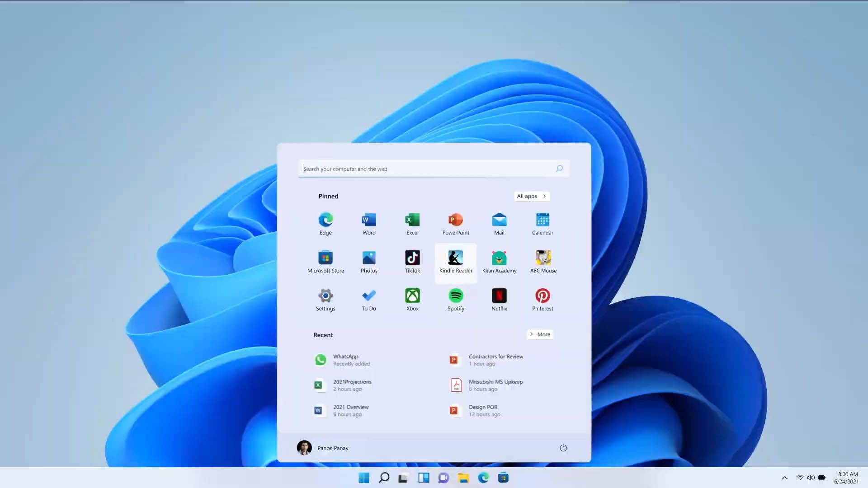Open 2021Projections Excel file

(352, 385)
